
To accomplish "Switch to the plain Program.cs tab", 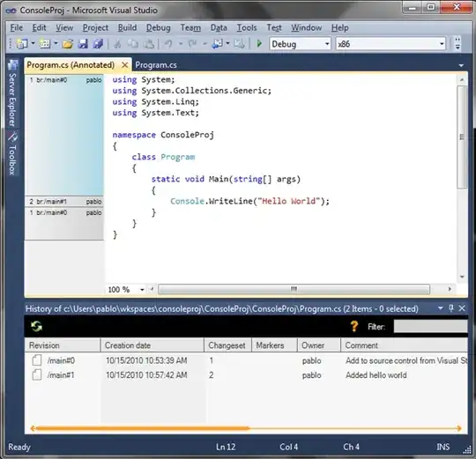I will pyautogui.click(x=156, y=65).
